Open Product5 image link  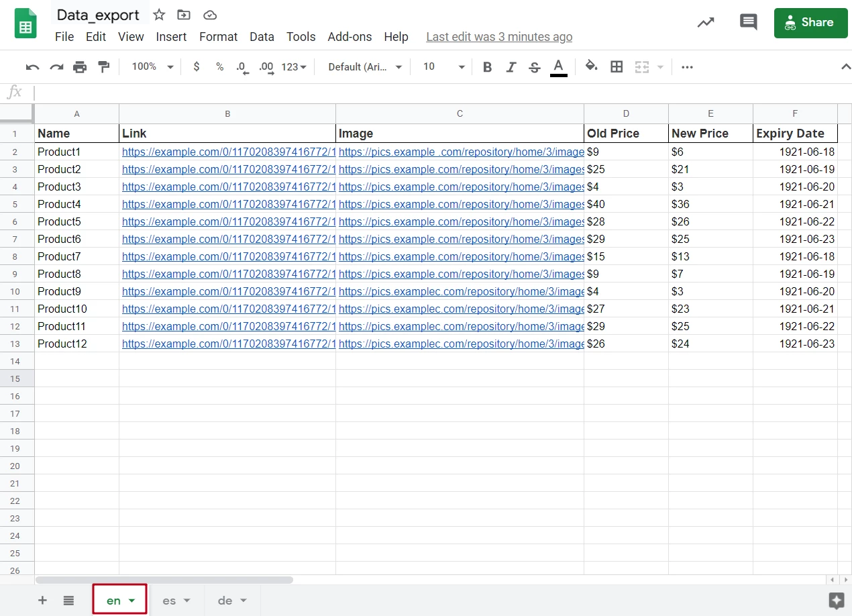click(461, 221)
